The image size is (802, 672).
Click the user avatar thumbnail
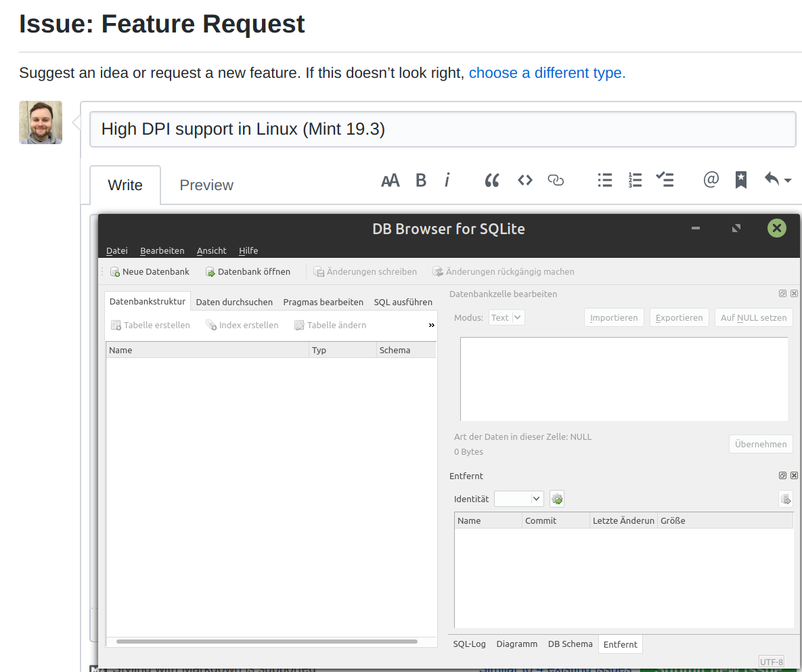click(41, 122)
